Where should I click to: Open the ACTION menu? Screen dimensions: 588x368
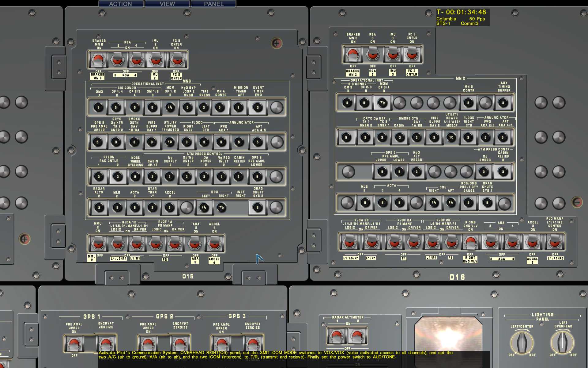coord(121,4)
